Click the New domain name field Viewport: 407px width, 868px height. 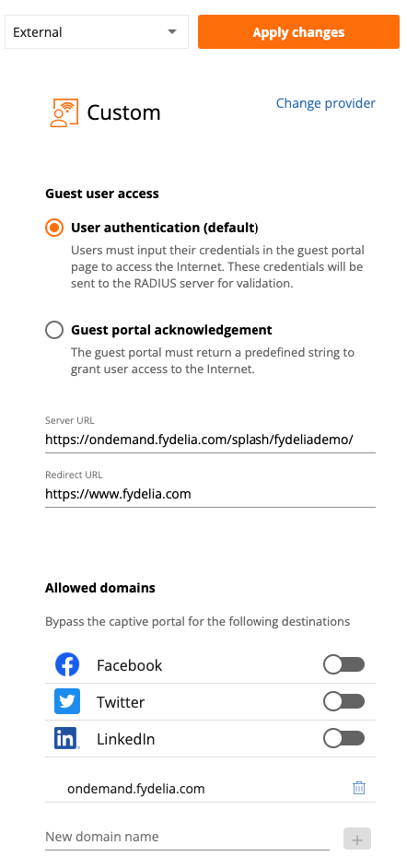(x=187, y=837)
